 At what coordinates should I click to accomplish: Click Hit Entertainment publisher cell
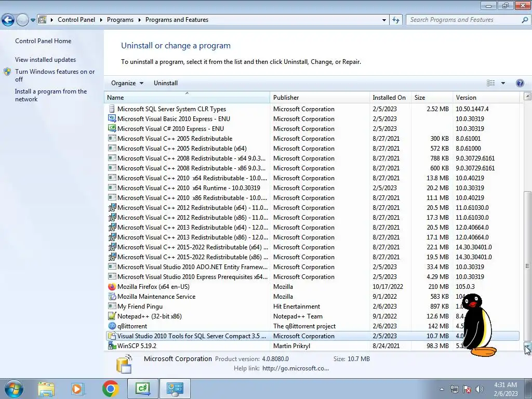(297, 307)
